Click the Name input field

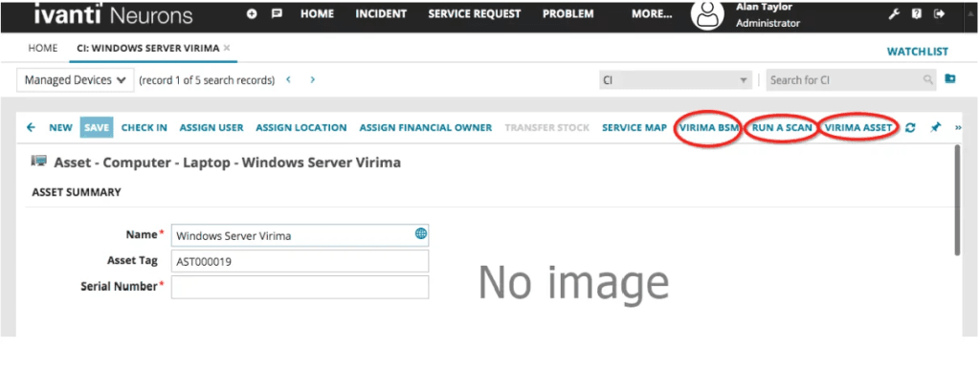click(x=300, y=235)
